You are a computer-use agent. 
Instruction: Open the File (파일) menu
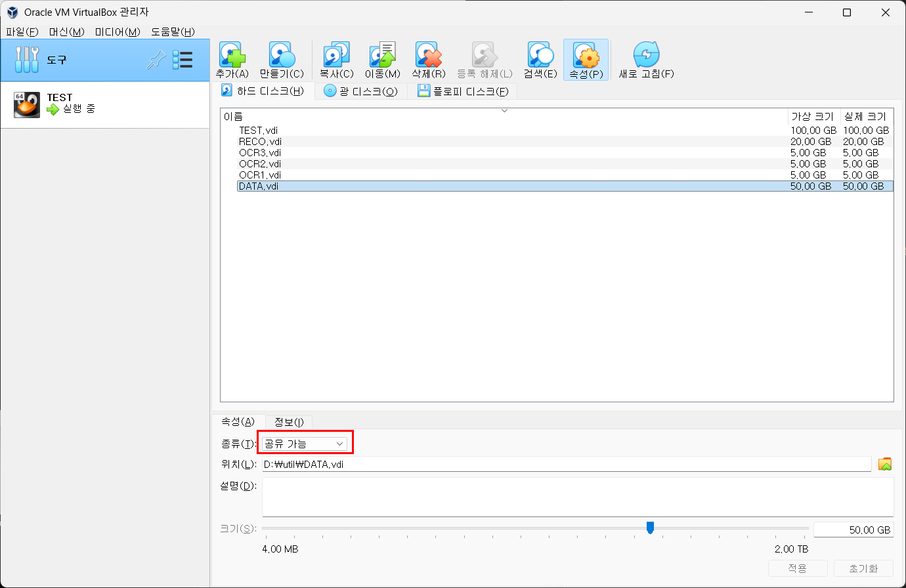pos(22,31)
